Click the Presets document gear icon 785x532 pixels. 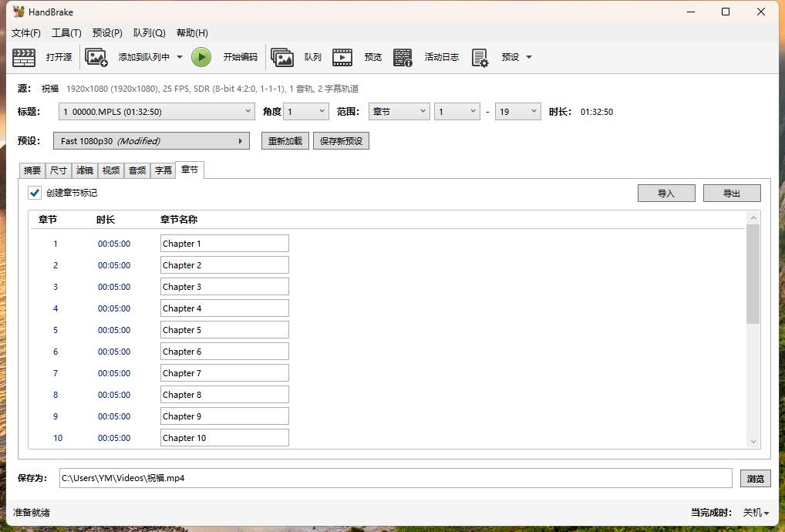pyautogui.click(x=480, y=57)
